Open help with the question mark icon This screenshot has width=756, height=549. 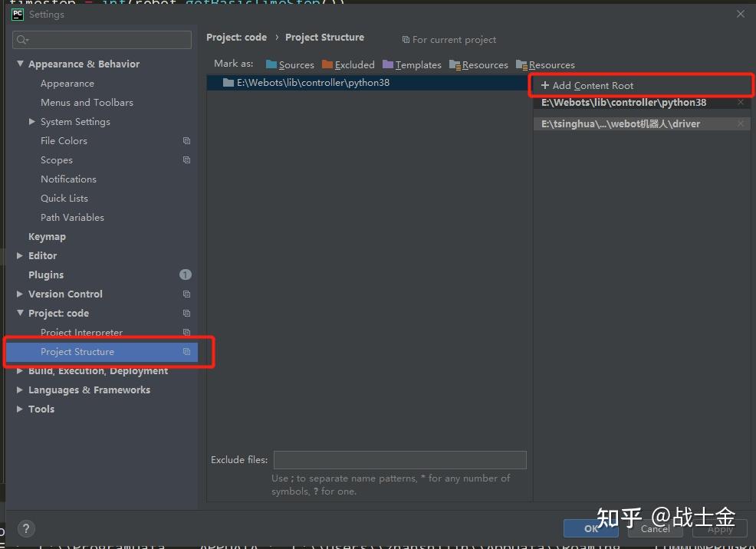pos(26,529)
